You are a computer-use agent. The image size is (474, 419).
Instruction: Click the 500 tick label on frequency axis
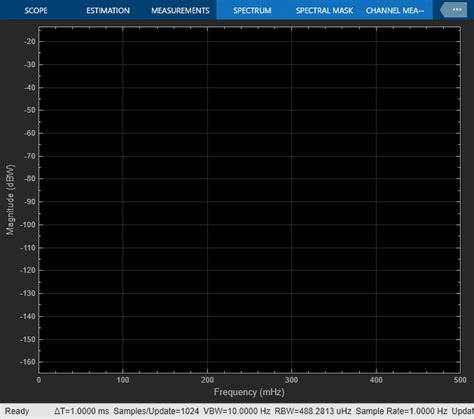[460, 380]
